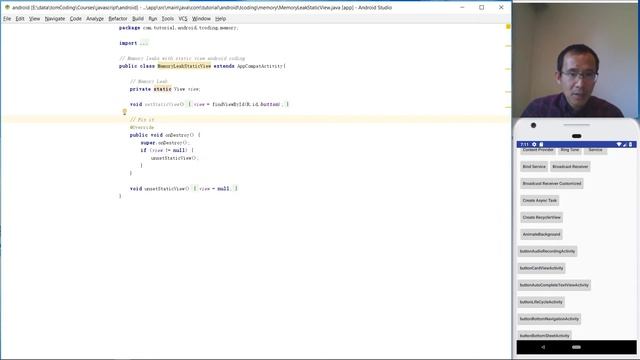Tap Create RecyclerView button
Image resolution: width=640 pixels, height=360 pixels.
[x=542, y=218]
